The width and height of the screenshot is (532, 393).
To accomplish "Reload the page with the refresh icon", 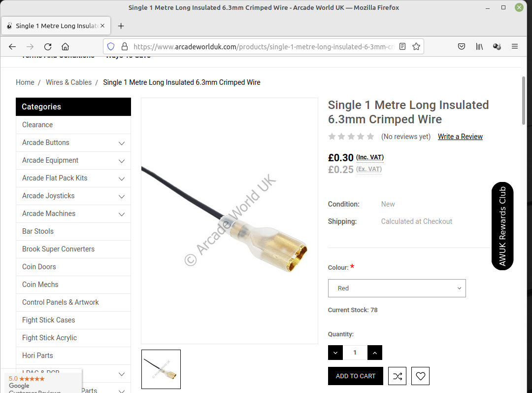I will pos(48,46).
